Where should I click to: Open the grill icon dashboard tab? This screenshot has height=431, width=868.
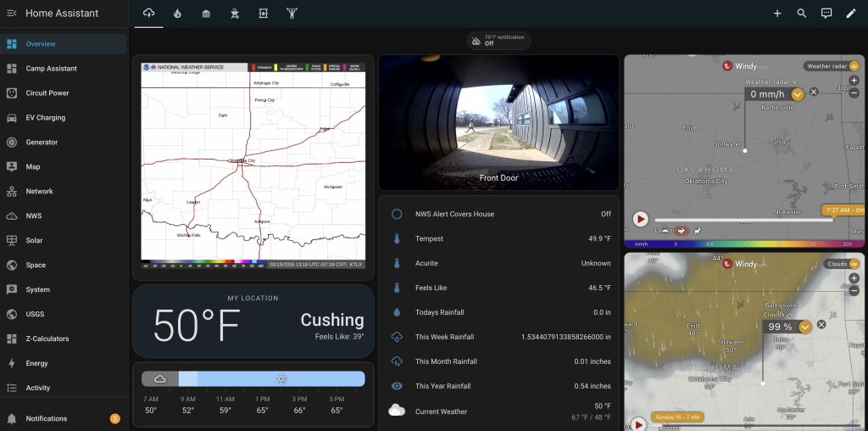(x=235, y=14)
